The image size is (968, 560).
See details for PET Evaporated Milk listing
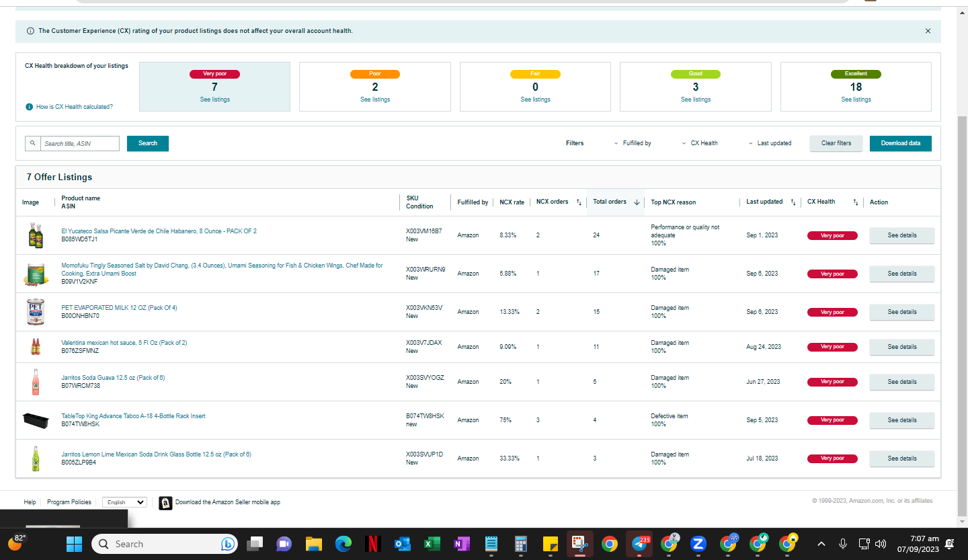pyautogui.click(x=902, y=312)
